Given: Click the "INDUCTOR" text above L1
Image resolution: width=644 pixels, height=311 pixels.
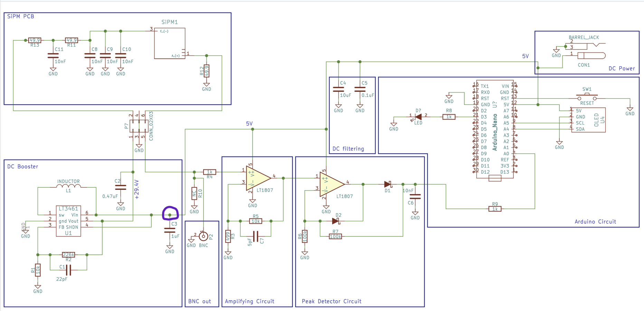Looking at the screenshot, I should point(68,181).
